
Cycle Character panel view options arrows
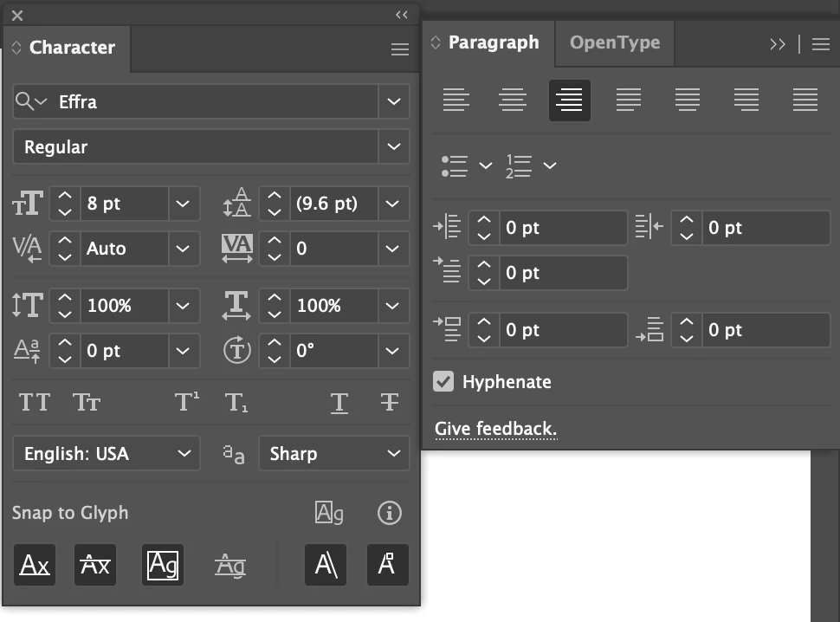(16, 47)
